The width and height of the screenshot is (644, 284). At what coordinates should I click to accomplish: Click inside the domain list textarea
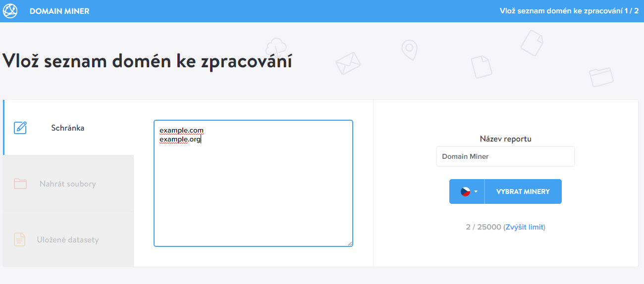[x=253, y=183]
